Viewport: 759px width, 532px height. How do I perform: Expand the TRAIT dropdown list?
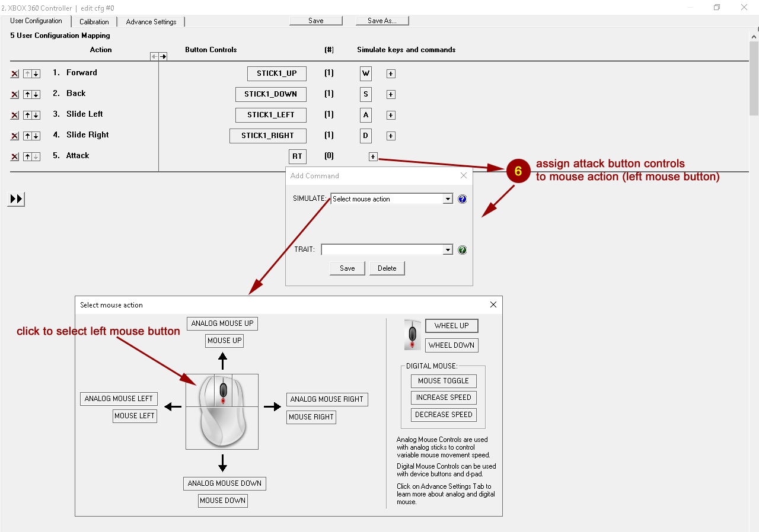tap(448, 250)
